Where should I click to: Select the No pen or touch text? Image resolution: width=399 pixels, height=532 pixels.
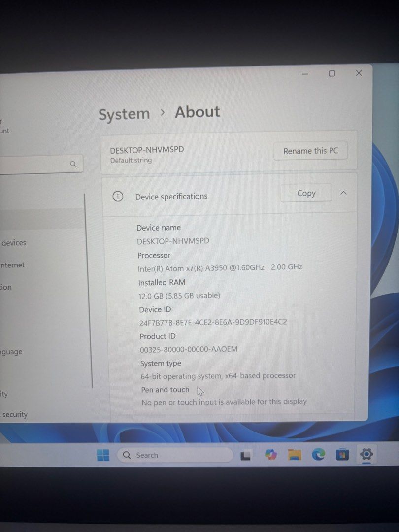tap(224, 402)
